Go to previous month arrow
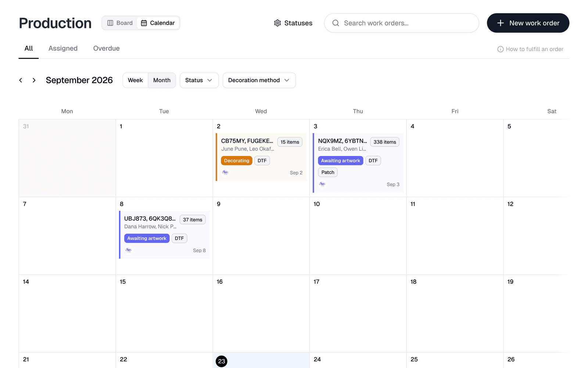The height and width of the screenshot is (368, 588). (x=21, y=80)
